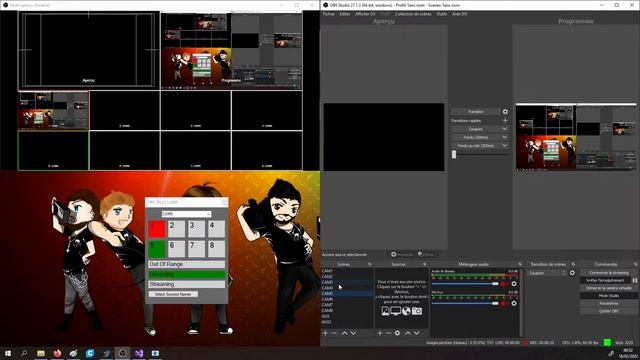The image size is (640, 360).
Task: Expand Coupure quick transition dropdown
Action: (x=504, y=129)
